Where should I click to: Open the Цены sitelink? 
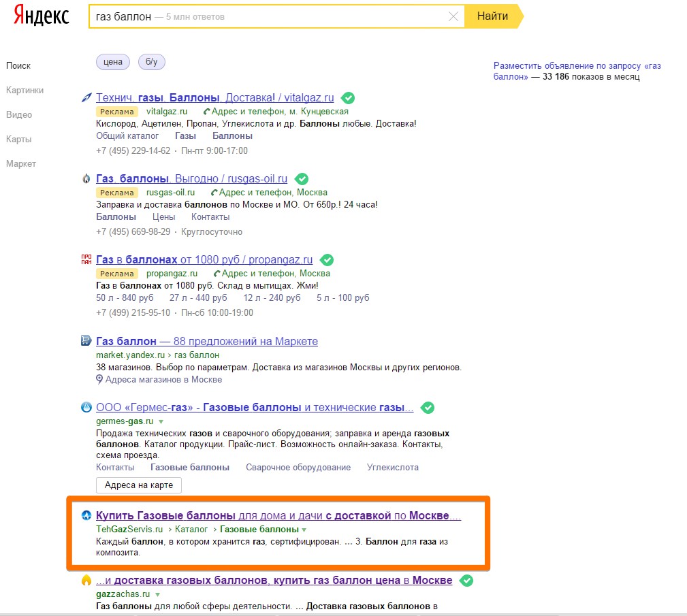[x=164, y=217]
